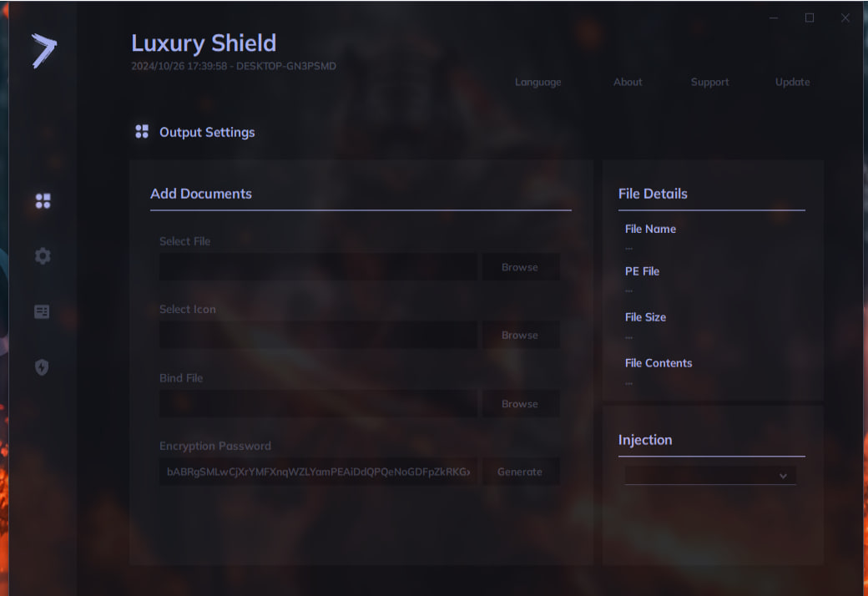Select the card panel icon in sidebar

click(x=42, y=311)
